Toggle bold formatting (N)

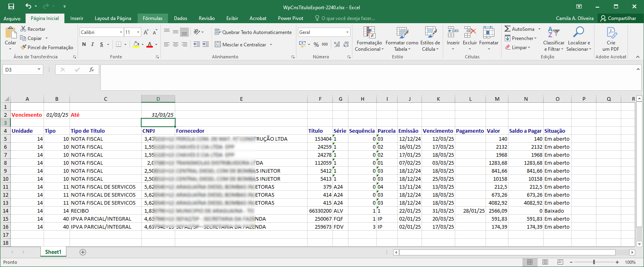point(84,44)
